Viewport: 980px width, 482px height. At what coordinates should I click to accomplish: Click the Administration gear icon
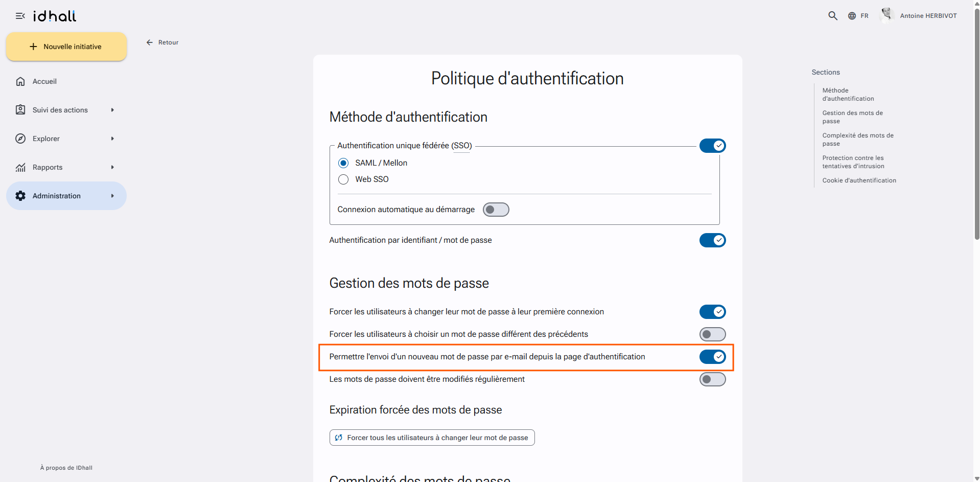[x=20, y=196]
